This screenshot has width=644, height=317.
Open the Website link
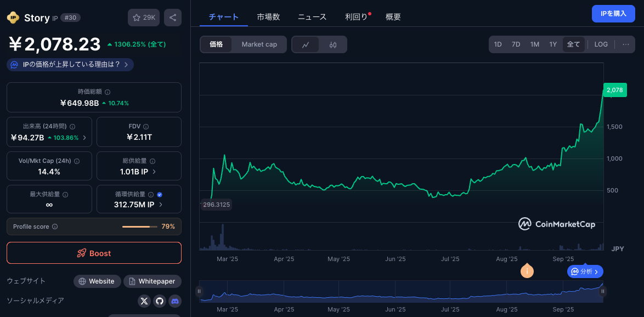click(x=97, y=281)
